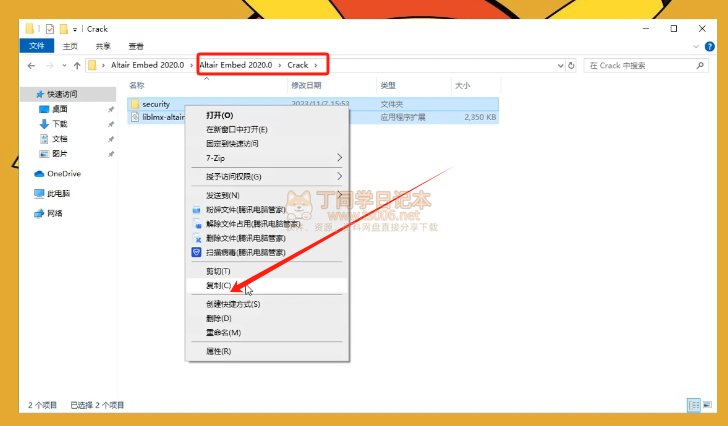Open the 授予访问权限(G) submenu
The height and width of the screenshot is (426, 728).
pyautogui.click(x=267, y=177)
